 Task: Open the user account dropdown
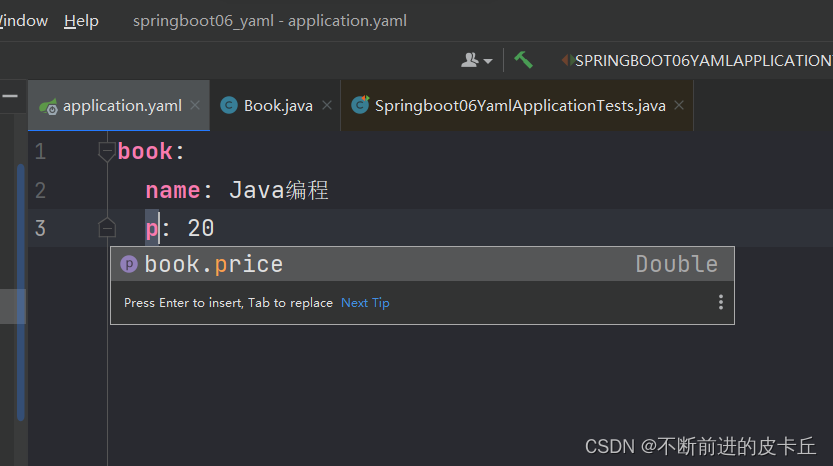coord(476,60)
